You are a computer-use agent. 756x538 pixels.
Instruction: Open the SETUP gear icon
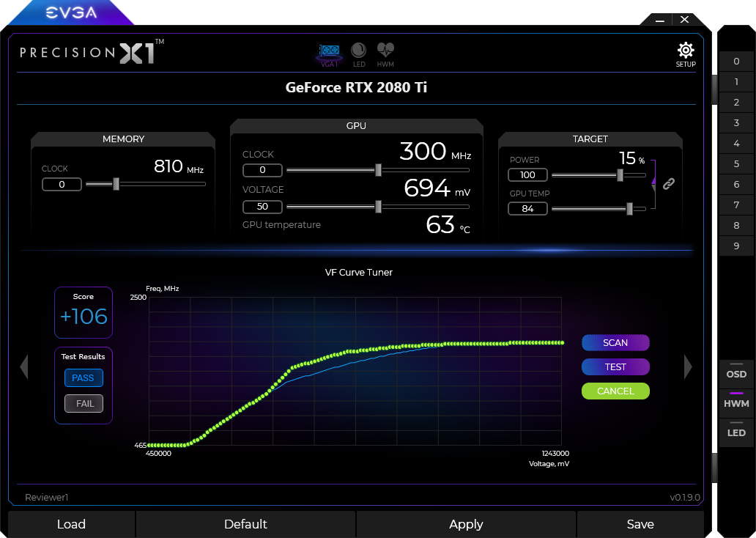[x=685, y=51]
